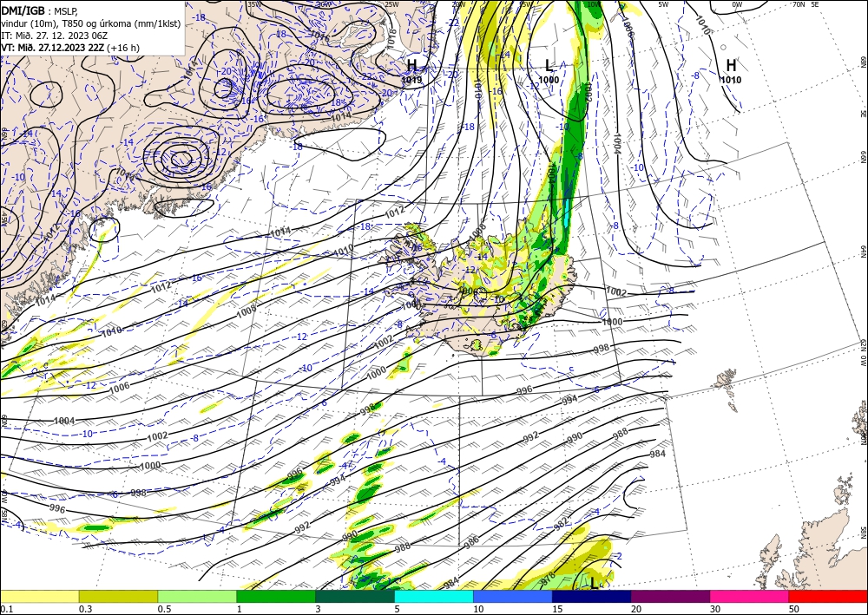Select the green 1–3 mm legend swatch
868x615 pixels.
point(276,596)
